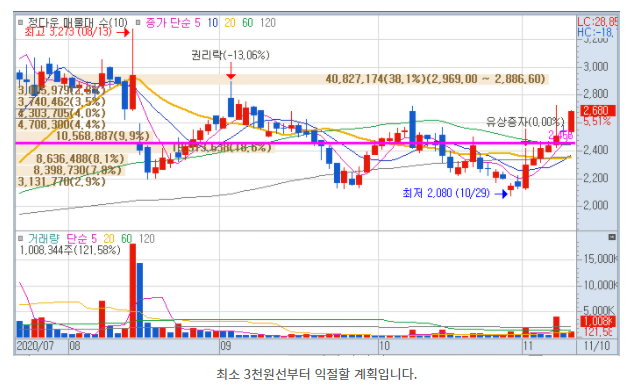Click the 10,000K volume axis label
The width and height of the screenshot is (639, 391).
point(600,285)
